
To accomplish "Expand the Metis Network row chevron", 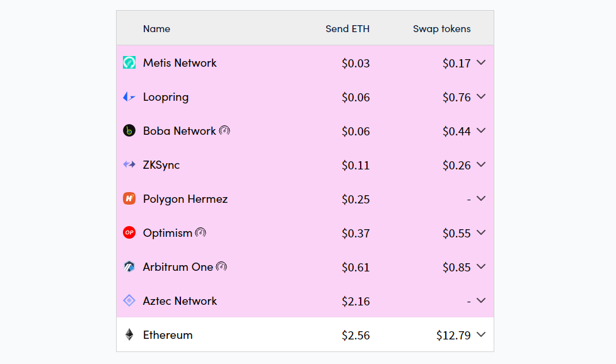I will point(482,63).
